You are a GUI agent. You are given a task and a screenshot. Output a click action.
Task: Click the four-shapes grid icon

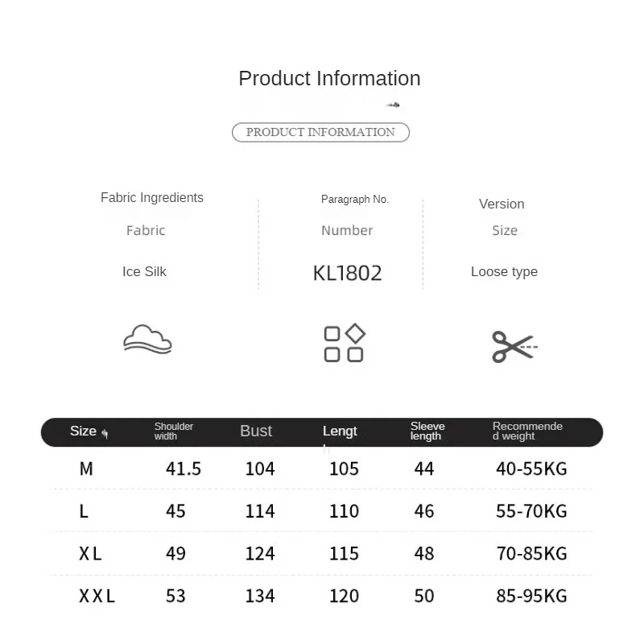344,344
